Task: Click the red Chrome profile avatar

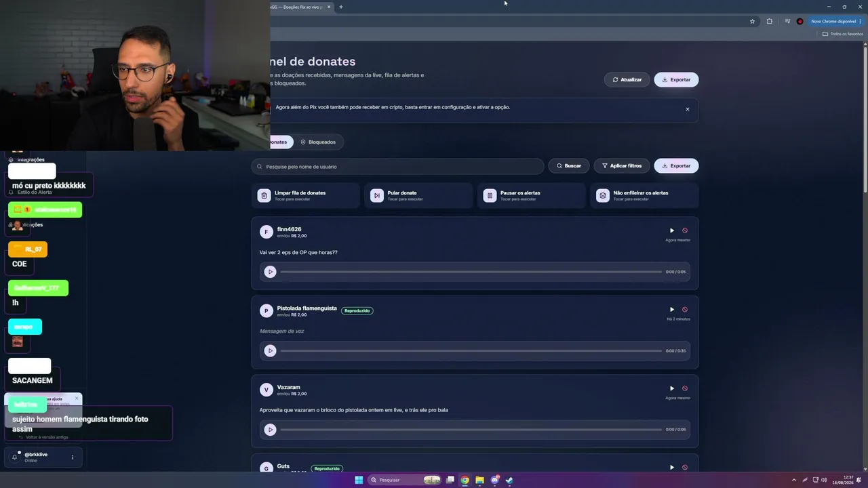Action: 800,22
